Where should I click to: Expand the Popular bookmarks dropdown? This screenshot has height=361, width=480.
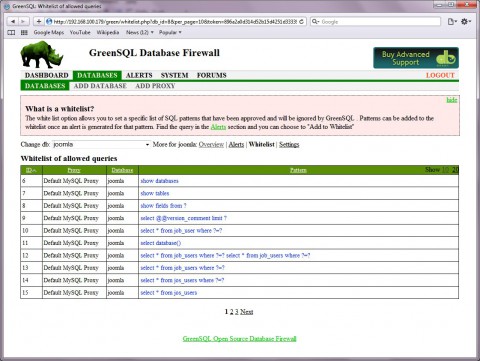[170, 32]
